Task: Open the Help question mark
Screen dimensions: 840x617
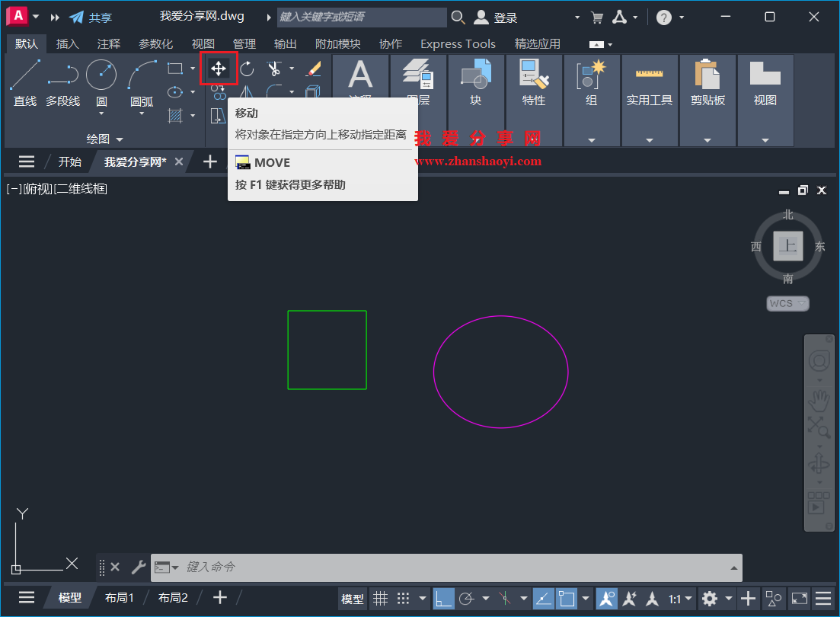Action: [664, 18]
